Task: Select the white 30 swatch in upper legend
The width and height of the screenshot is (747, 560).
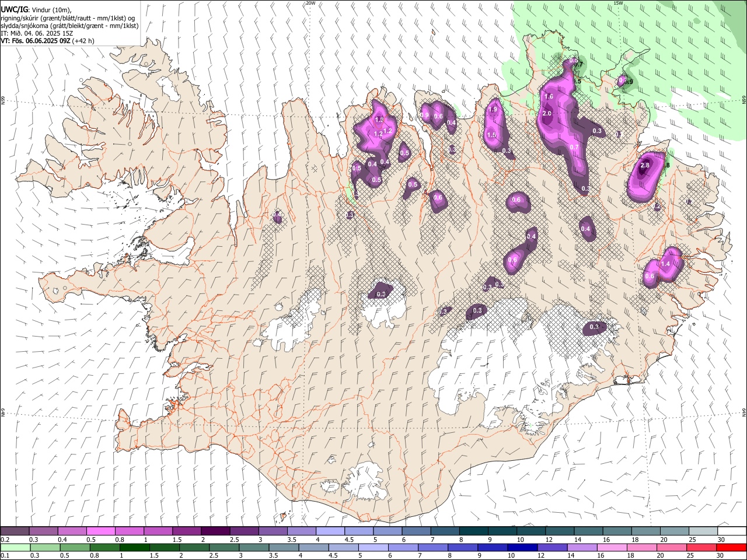Action: 731,531
